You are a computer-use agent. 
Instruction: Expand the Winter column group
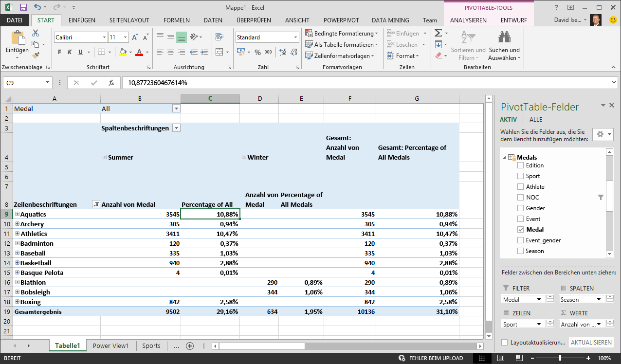pos(244,157)
